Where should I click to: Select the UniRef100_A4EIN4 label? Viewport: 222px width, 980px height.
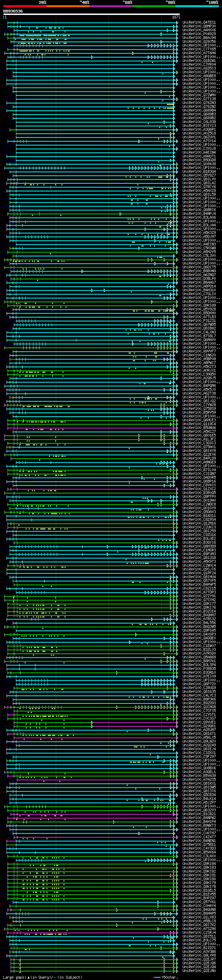pyautogui.click(x=199, y=153)
